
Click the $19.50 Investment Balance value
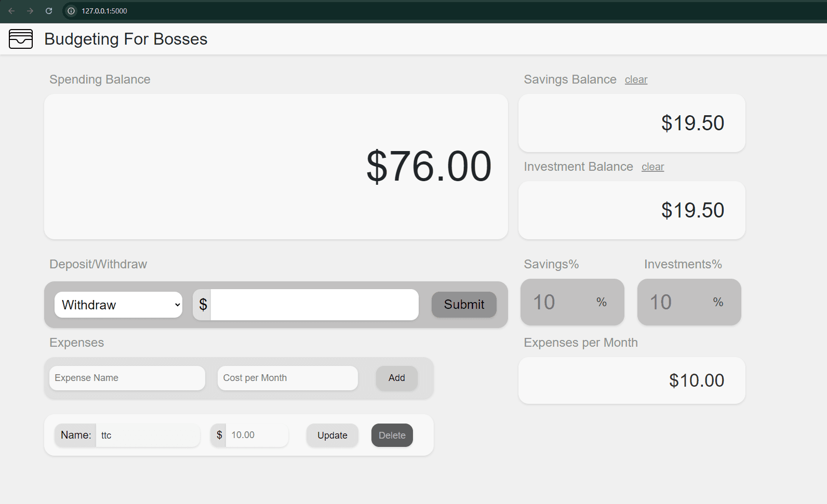tap(692, 210)
